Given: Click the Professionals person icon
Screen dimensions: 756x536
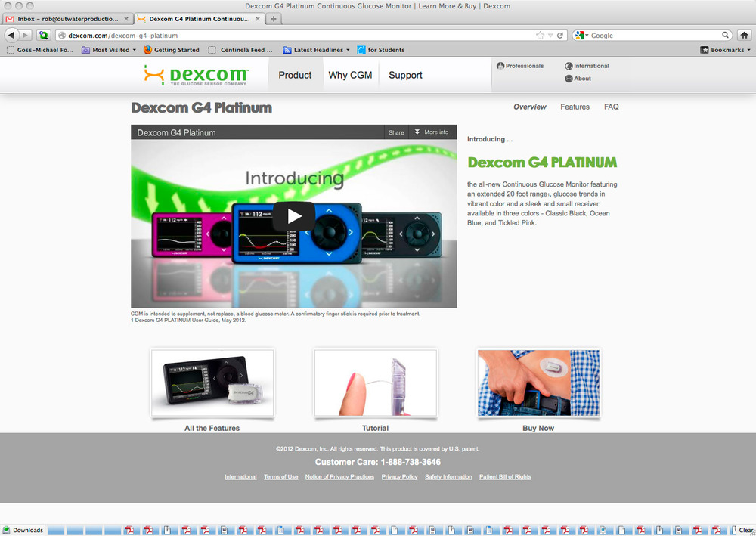Looking at the screenshot, I should tap(500, 66).
